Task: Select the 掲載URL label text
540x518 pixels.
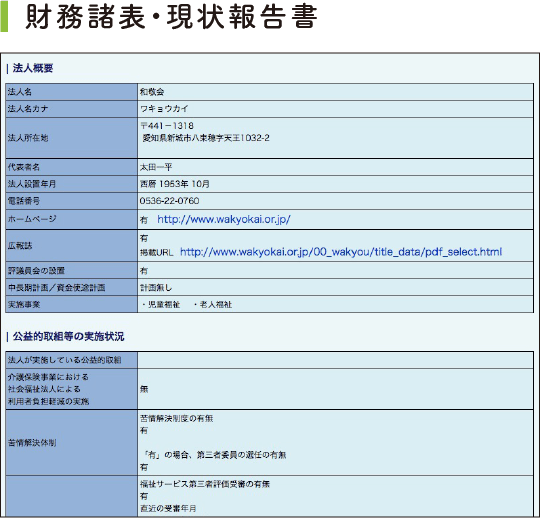Action: tap(156, 252)
